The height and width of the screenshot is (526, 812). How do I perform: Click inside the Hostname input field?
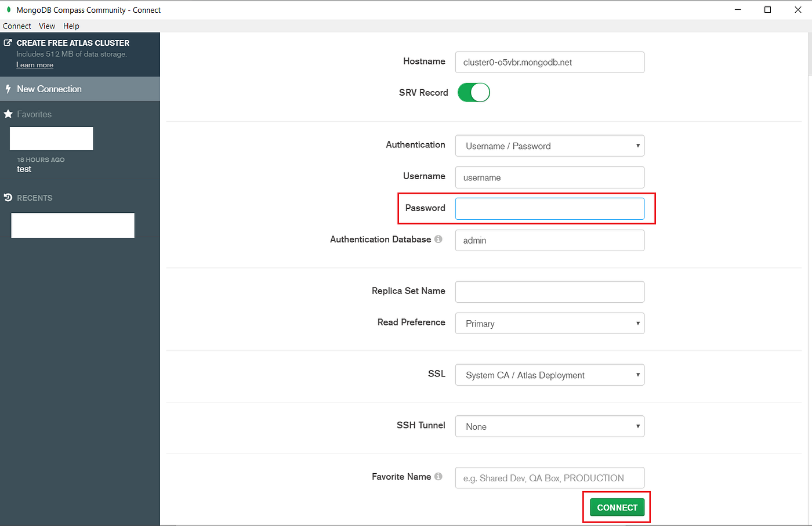pyautogui.click(x=549, y=62)
